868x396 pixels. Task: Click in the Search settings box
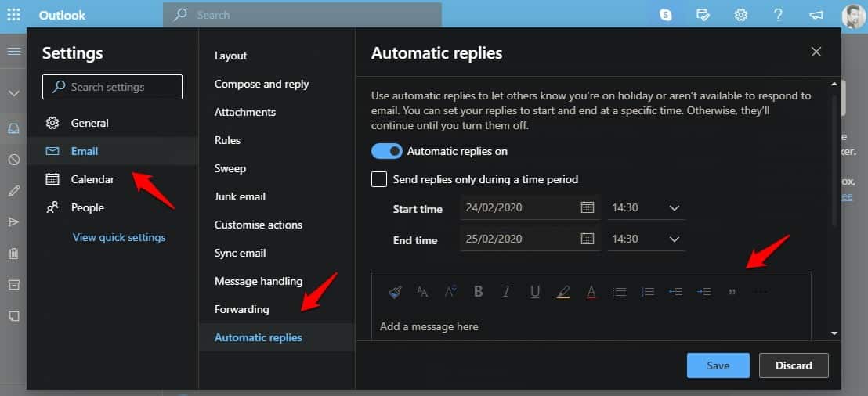coord(112,87)
